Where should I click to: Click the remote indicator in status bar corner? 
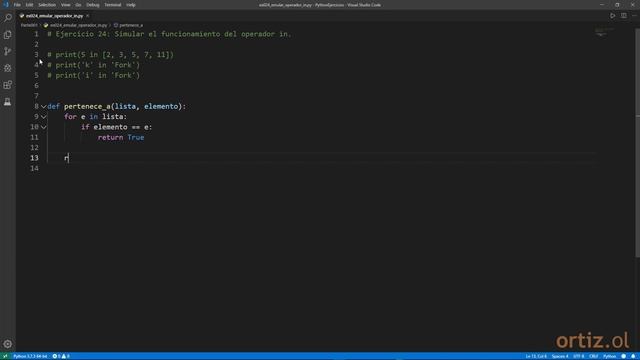5,356
